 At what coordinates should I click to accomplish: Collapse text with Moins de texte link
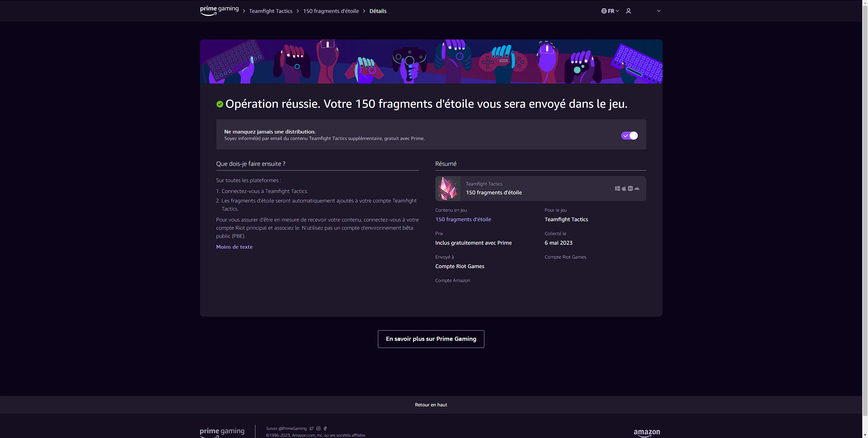234,247
